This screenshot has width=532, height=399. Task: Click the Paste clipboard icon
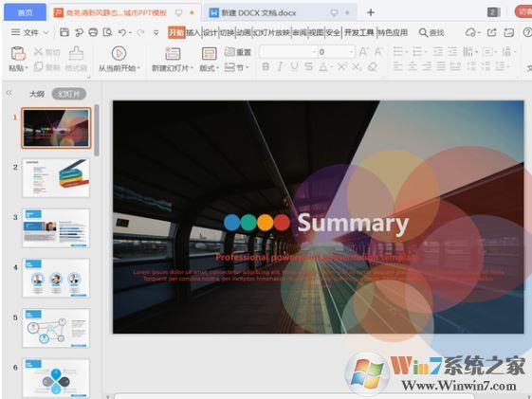18,54
